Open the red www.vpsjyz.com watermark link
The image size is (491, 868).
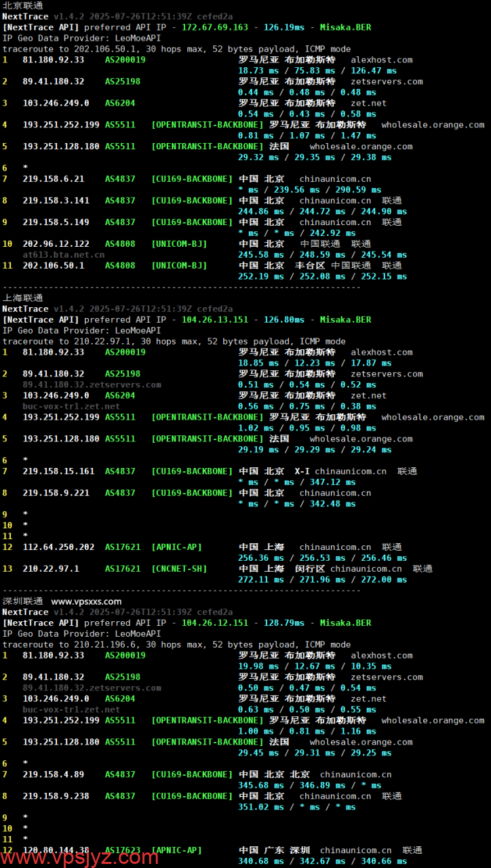(80, 856)
